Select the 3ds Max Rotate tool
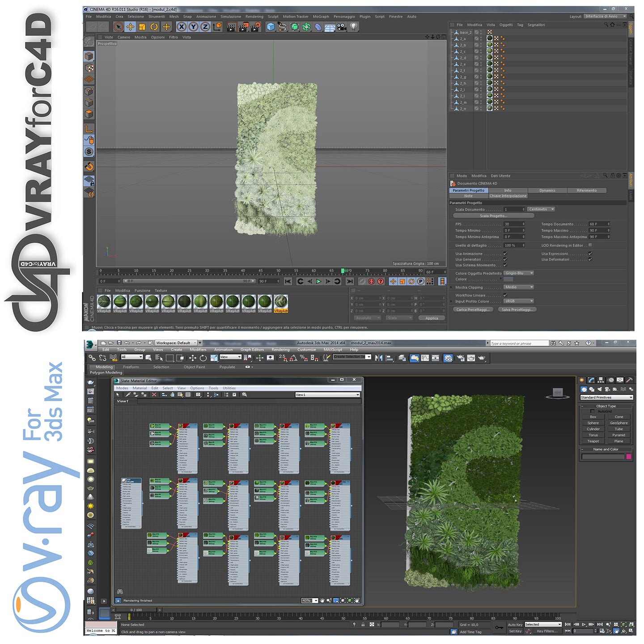Image resolution: width=644 pixels, height=644 pixels. [203, 358]
